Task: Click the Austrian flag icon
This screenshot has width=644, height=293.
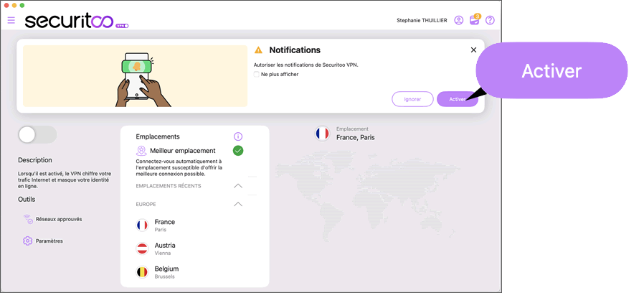Action: [142, 248]
